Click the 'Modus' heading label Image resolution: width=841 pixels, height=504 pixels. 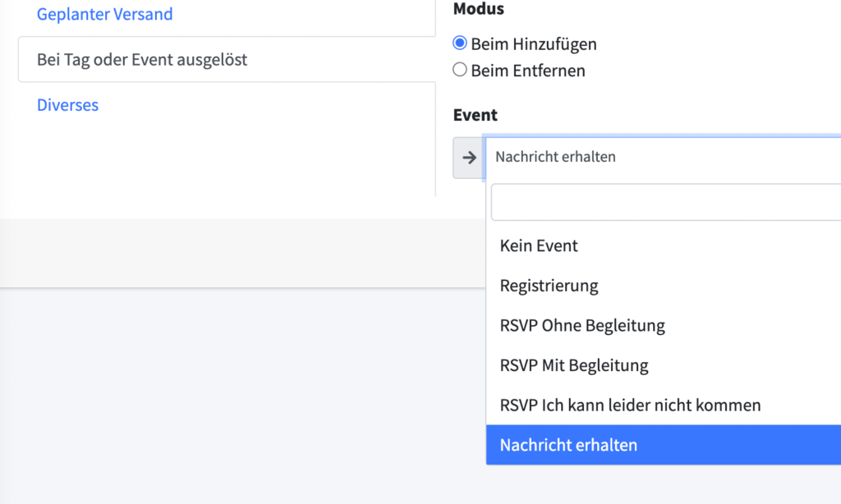coord(479,9)
